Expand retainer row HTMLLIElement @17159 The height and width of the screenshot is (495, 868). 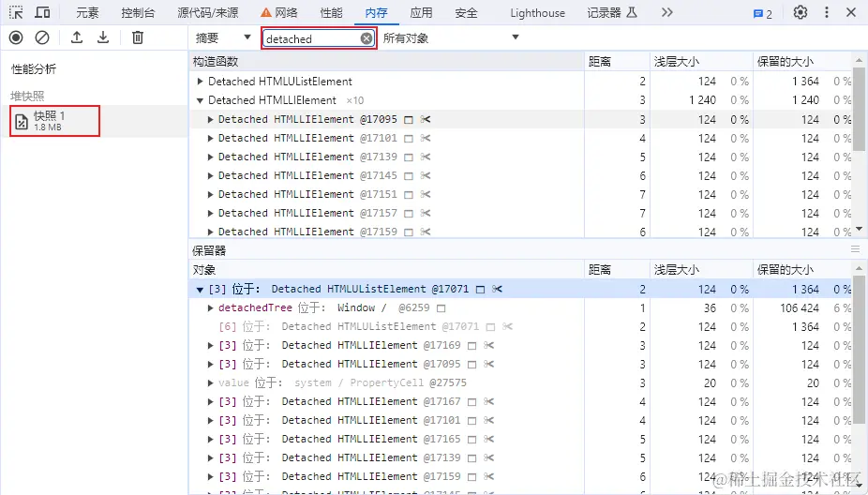pos(210,477)
